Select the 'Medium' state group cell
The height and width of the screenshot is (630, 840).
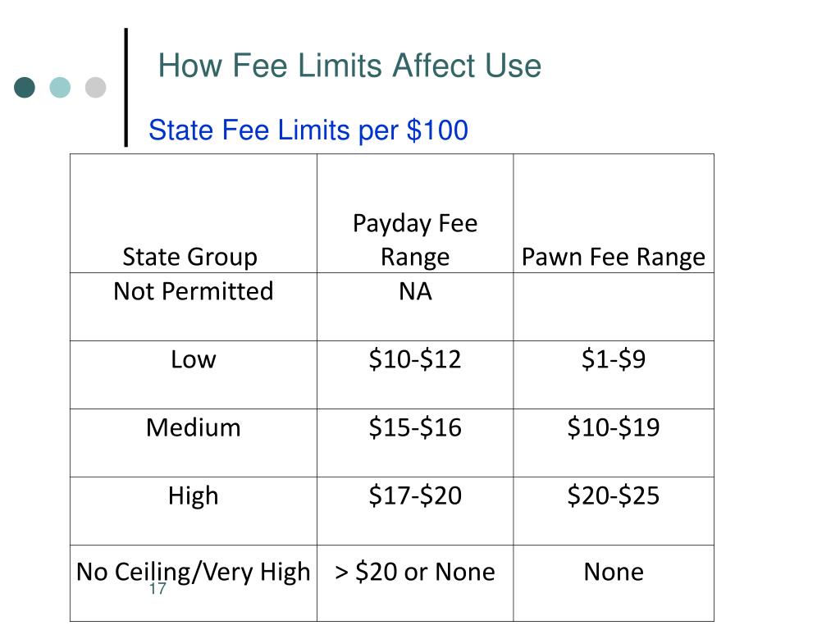tap(194, 442)
